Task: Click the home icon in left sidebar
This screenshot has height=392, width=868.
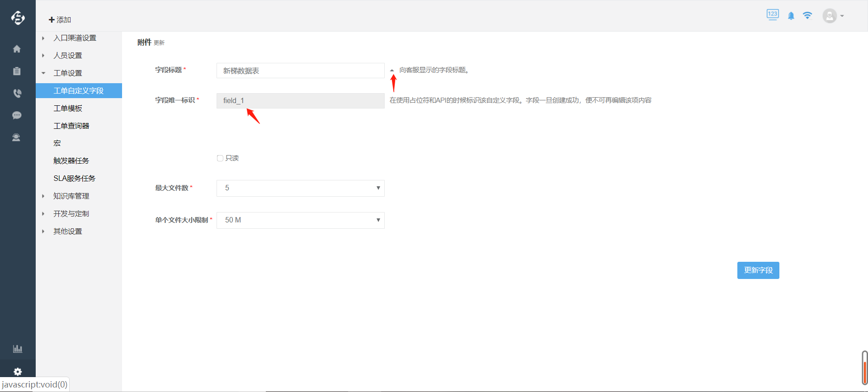Action: (x=17, y=49)
